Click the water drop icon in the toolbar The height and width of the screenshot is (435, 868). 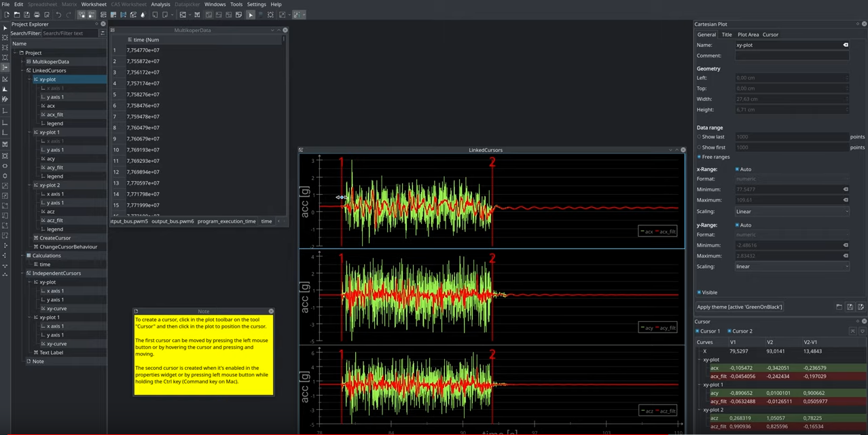143,14
